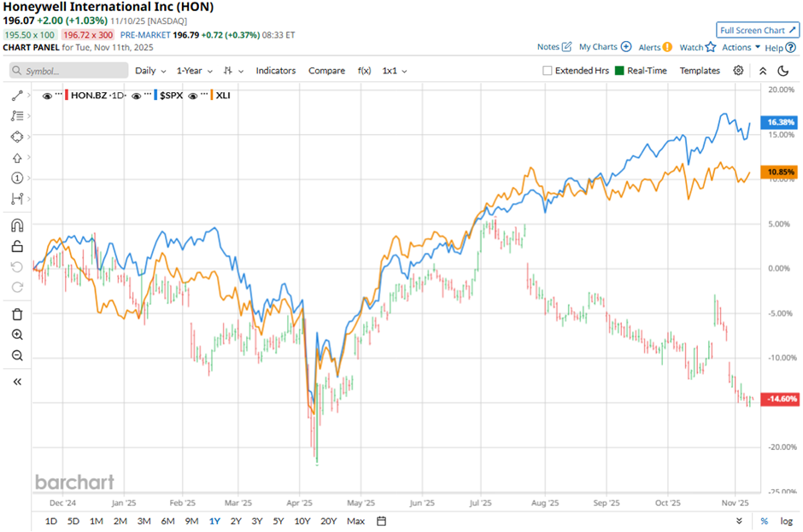The height and width of the screenshot is (532, 803).
Task: Click the -14.60% price label
Action: click(780, 399)
